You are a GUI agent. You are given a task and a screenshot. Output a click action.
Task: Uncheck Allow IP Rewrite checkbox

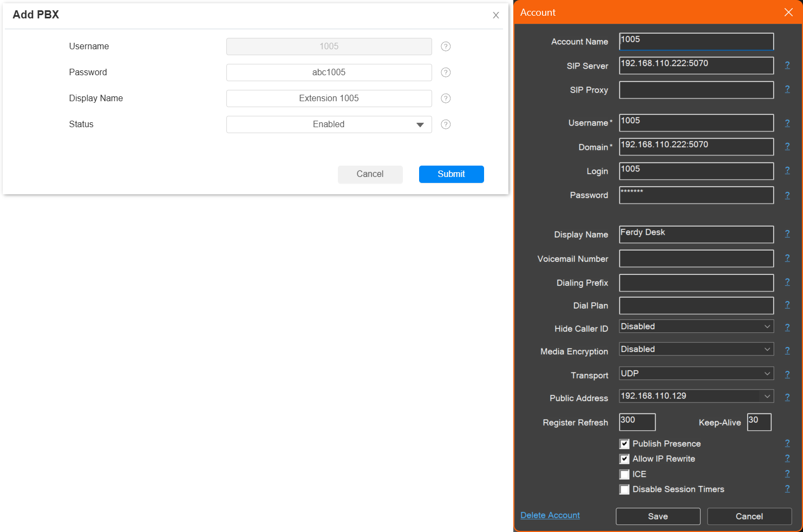coord(624,459)
